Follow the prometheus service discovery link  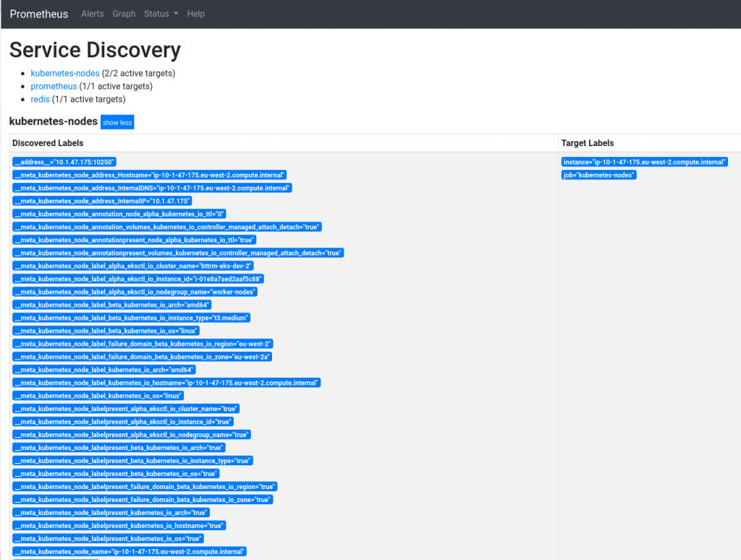(x=54, y=86)
